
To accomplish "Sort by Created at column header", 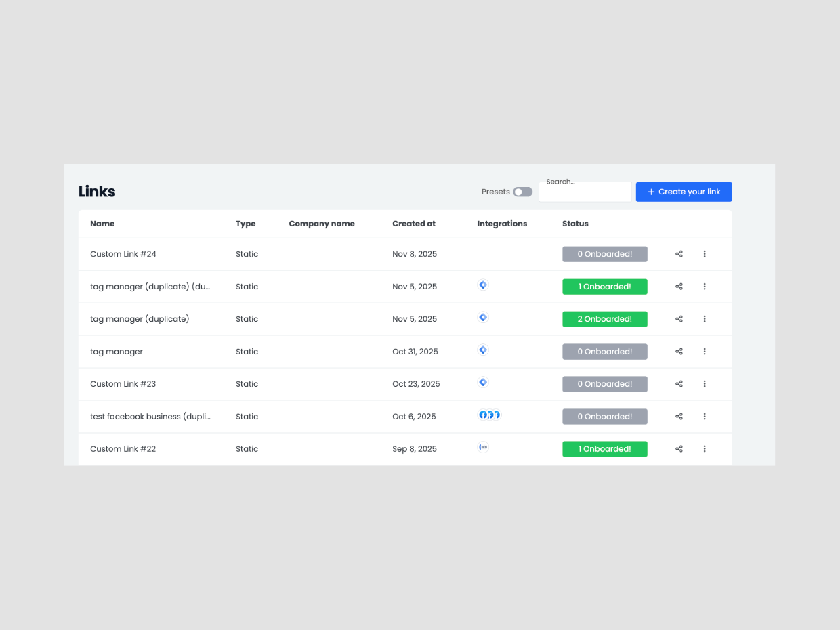I will (414, 224).
